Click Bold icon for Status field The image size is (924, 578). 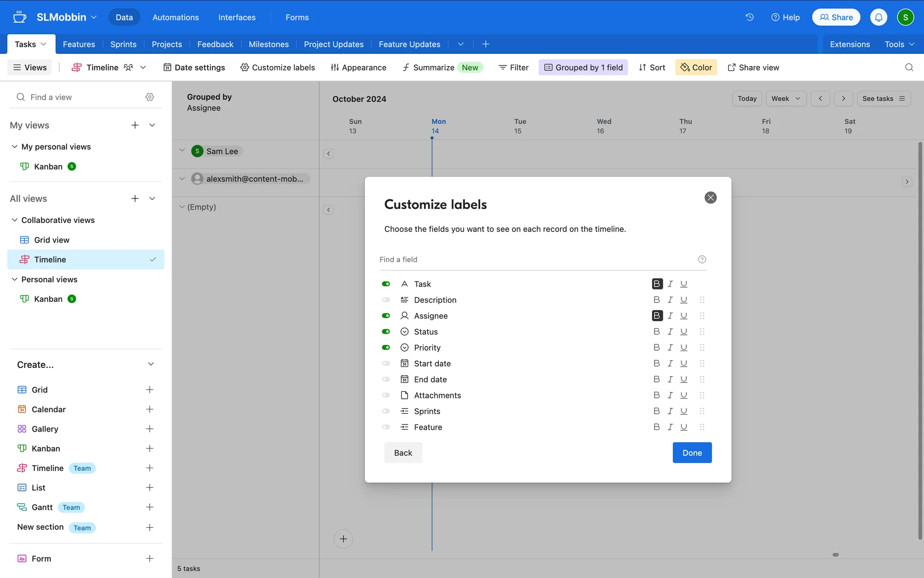point(656,331)
